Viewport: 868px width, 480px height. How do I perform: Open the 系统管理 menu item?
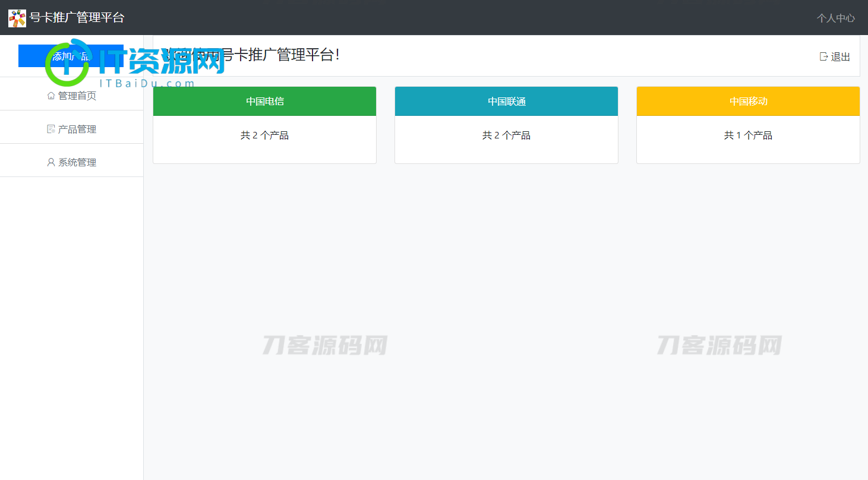71,162
